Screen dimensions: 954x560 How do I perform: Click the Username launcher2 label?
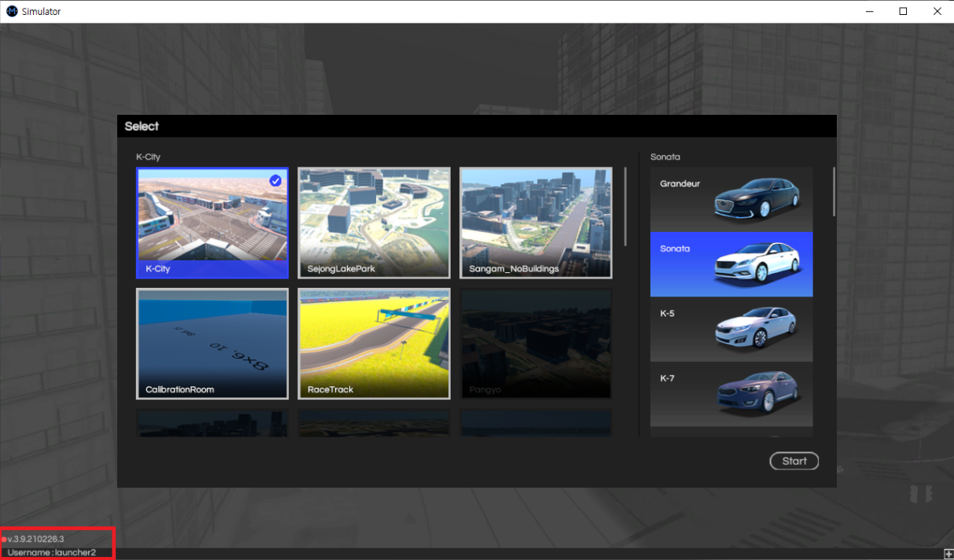(52, 553)
